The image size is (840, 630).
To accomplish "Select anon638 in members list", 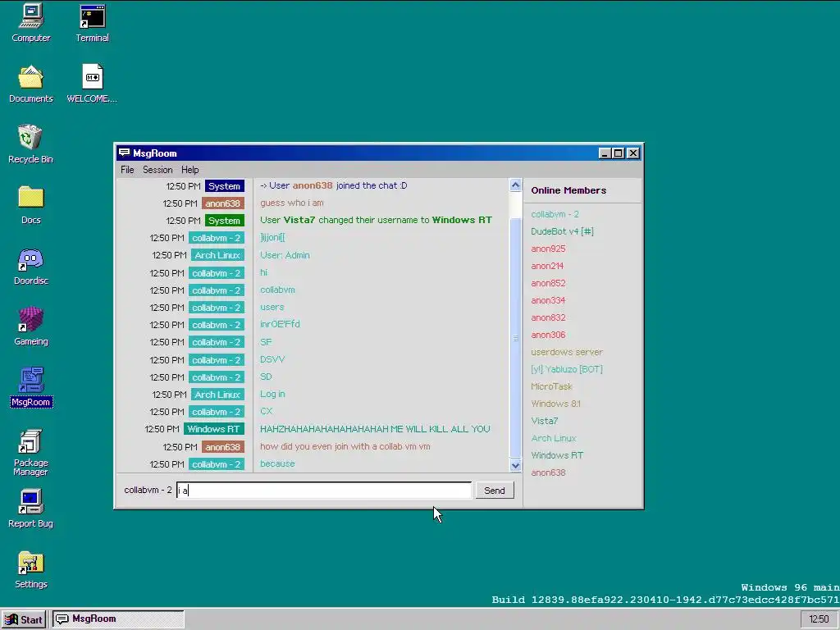I will coord(548,472).
